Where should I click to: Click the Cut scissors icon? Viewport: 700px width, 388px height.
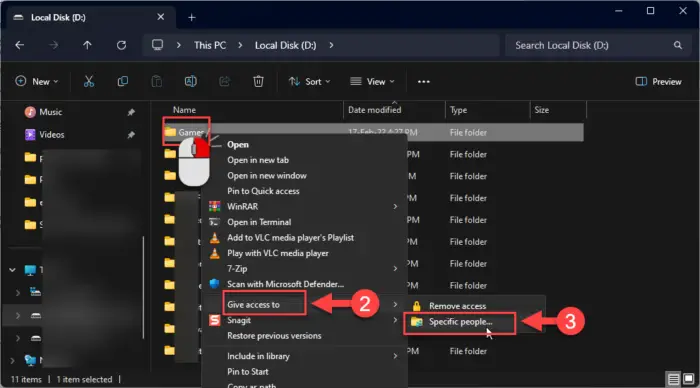tap(89, 81)
